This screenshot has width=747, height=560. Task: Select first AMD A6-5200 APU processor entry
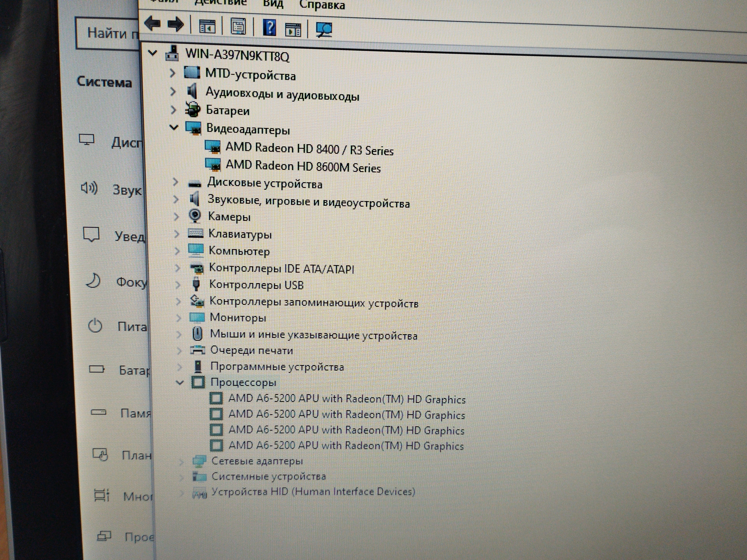click(347, 399)
